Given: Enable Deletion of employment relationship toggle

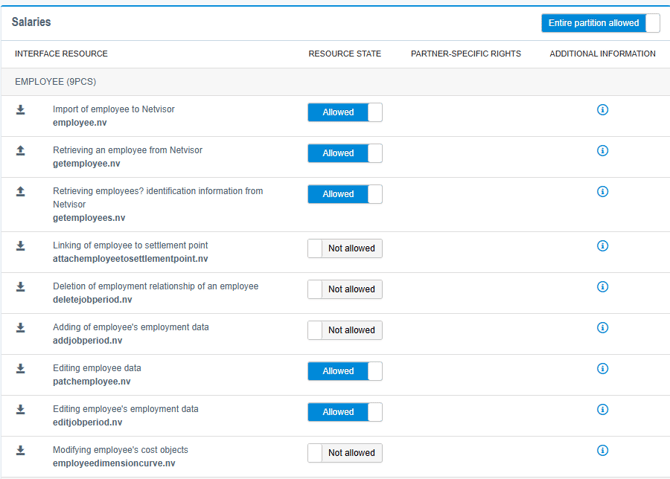Looking at the screenshot, I should (345, 289).
